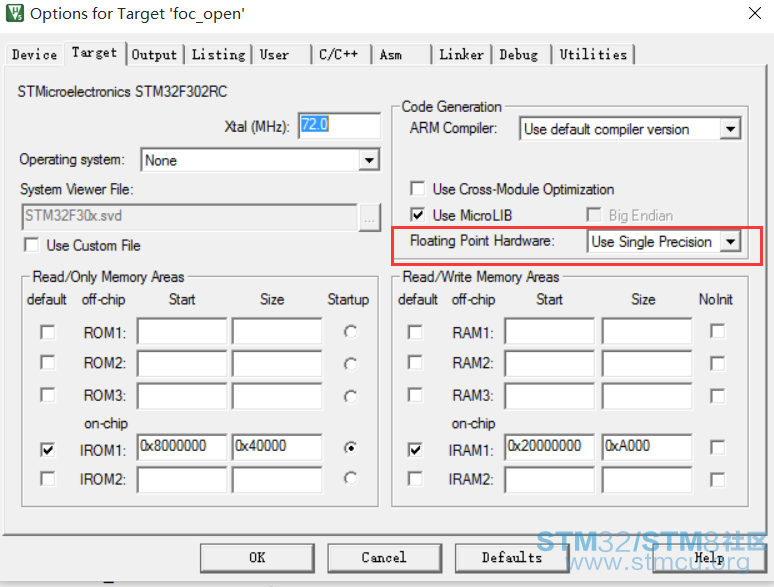Click the Keil uVision icon in title bar
Viewport: 774px width, 587px height.
click(14, 13)
